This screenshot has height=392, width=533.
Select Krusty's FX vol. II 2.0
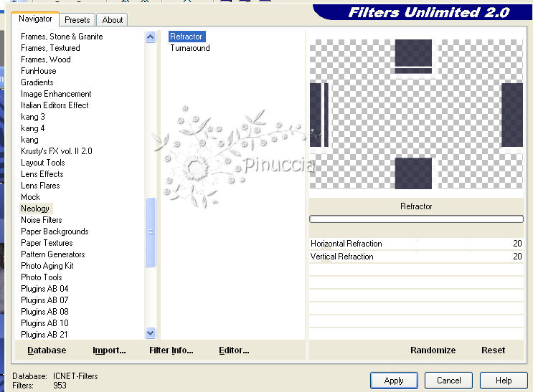(x=57, y=151)
